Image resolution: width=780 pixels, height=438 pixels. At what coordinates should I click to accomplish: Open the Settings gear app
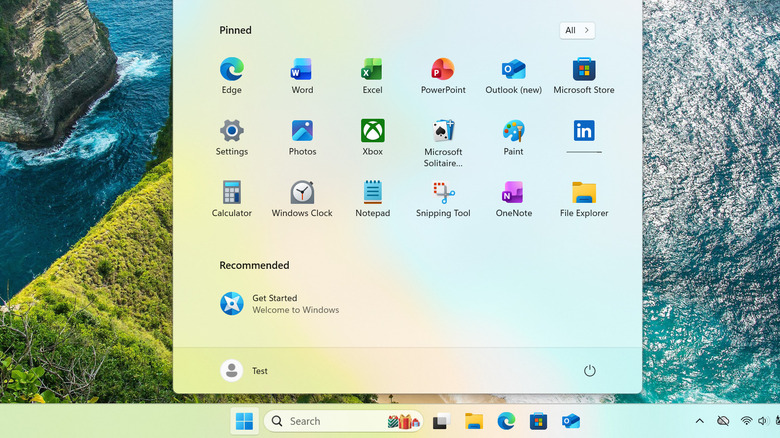(231, 137)
